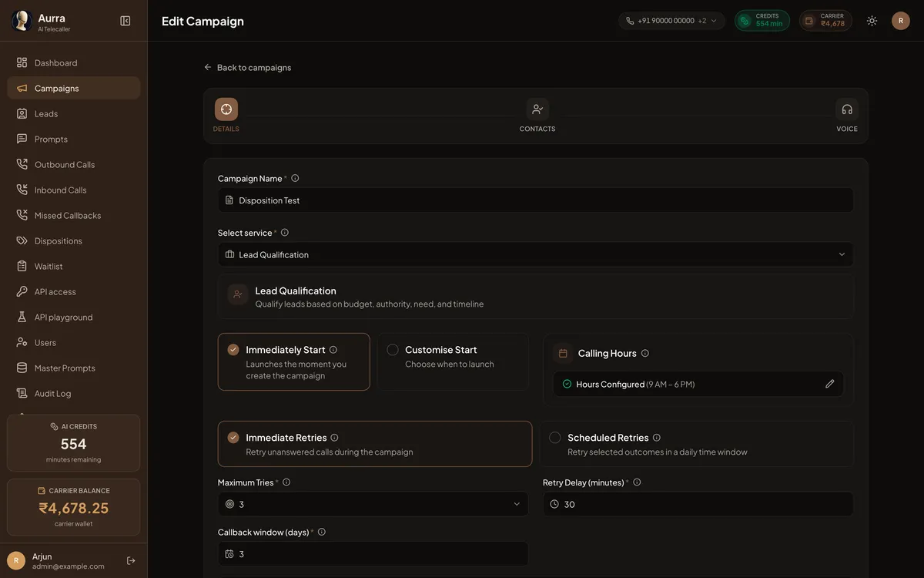Go to the Voice step headphones icon

(x=847, y=109)
